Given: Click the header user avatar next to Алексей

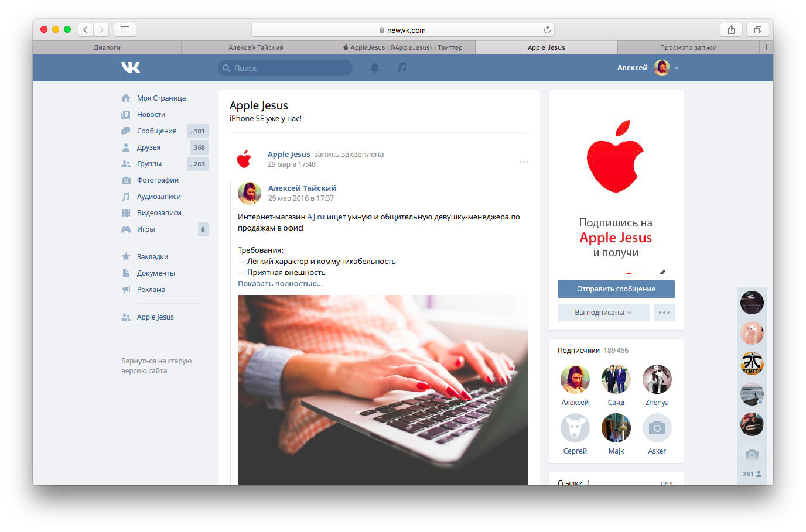Looking at the screenshot, I should [662, 68].
